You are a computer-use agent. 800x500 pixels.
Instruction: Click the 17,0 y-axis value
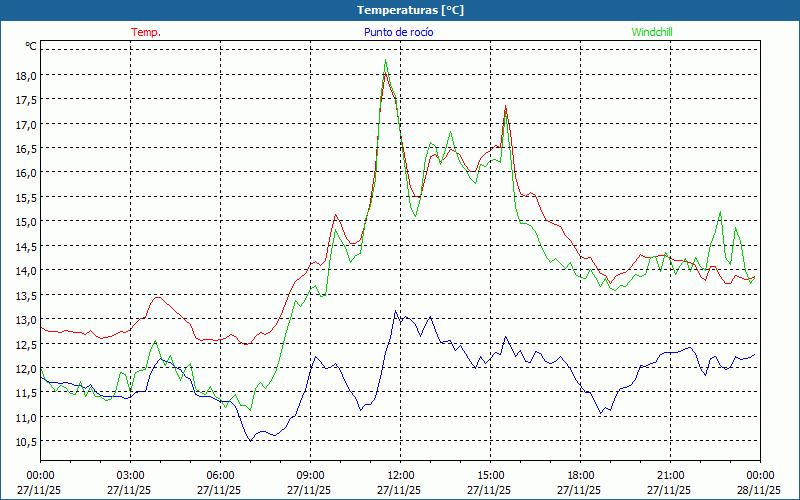click(x=26, y=124)
